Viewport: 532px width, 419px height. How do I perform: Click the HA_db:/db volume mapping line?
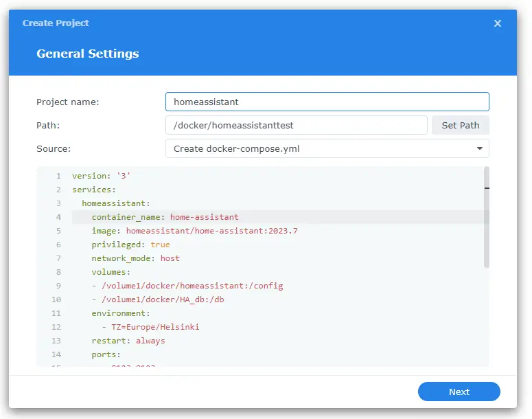[167, 299]
